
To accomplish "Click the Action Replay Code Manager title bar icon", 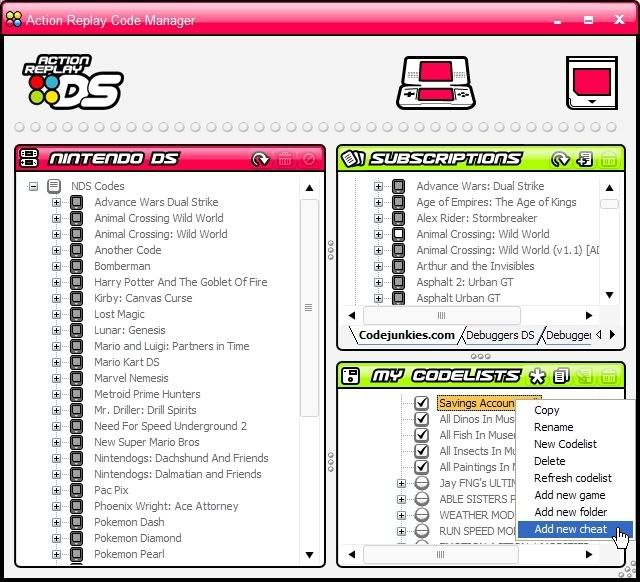I will click(x=14, y=19).
